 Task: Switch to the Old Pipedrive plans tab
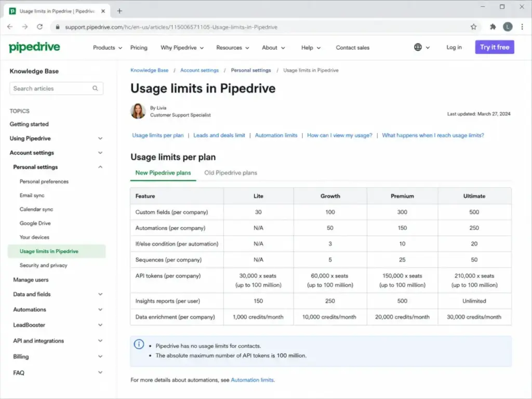[231, 172]
